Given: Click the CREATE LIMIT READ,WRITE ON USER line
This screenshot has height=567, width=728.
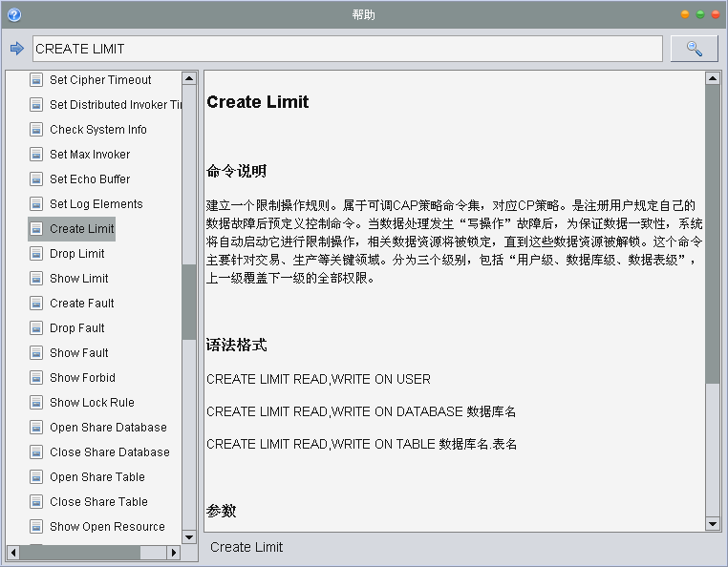Looking at the screenshot, I should coord(318,379).
